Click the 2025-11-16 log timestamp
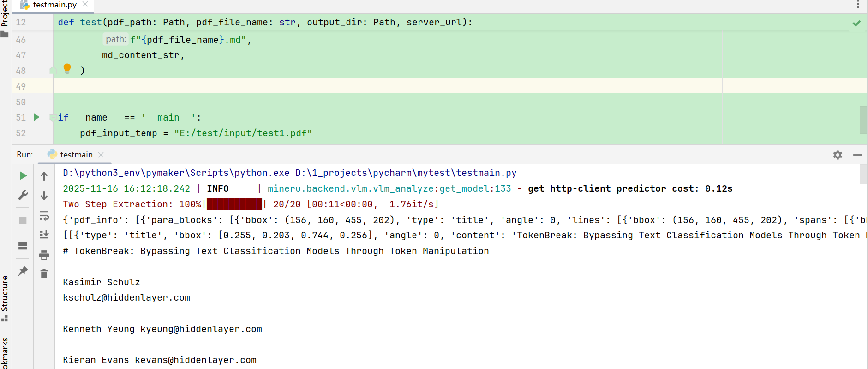The width and height of the screenshot is (868, 369). (x=126, y=189)
